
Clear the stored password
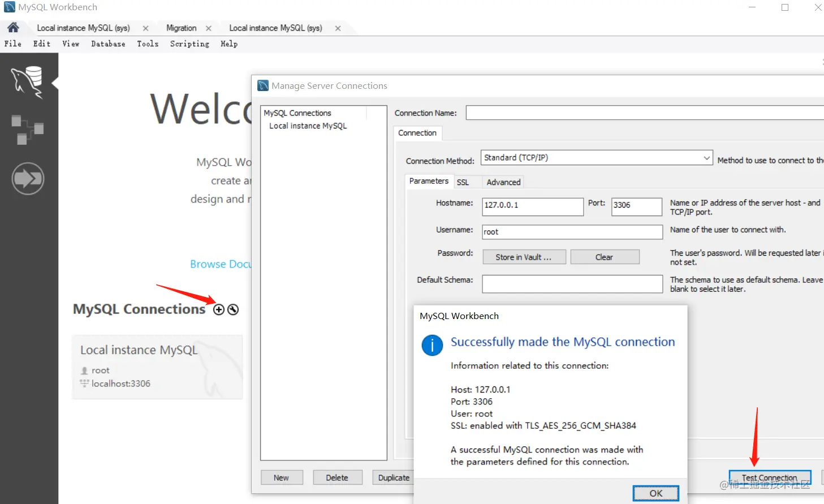click(x=605, y=257)
